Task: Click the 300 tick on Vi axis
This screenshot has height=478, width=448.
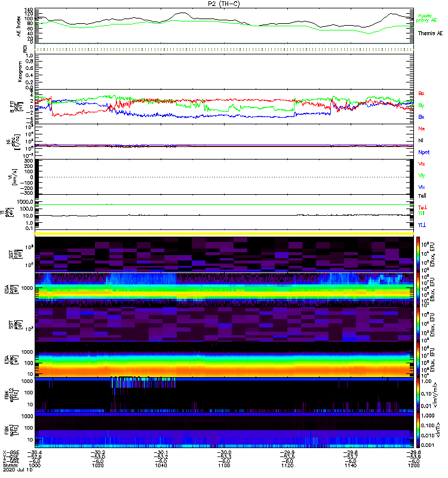Action: (29, 161)
